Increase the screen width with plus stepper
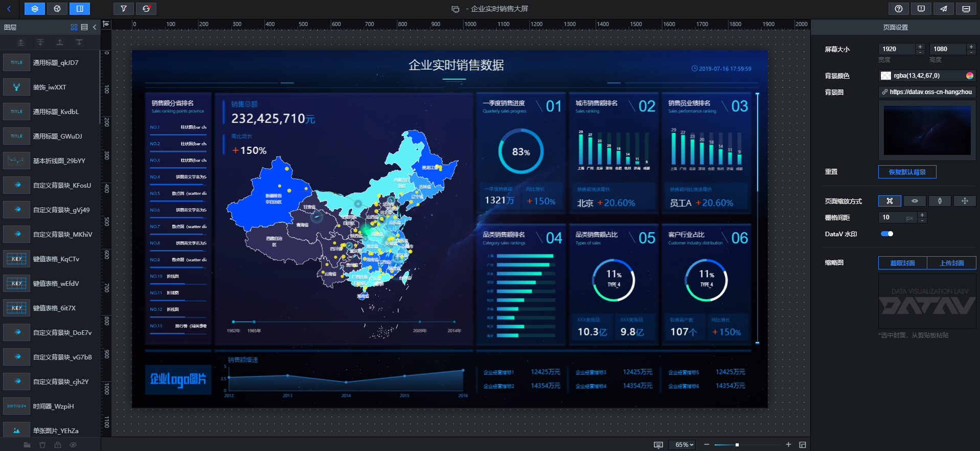The width and height of the screenshot is (980, 451). tap(920, 46)
